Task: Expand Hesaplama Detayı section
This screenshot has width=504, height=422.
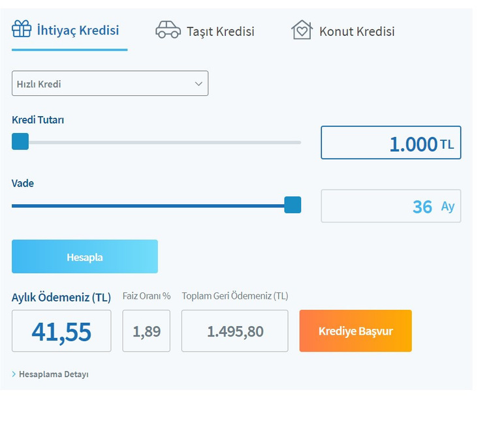Action: 50,374
